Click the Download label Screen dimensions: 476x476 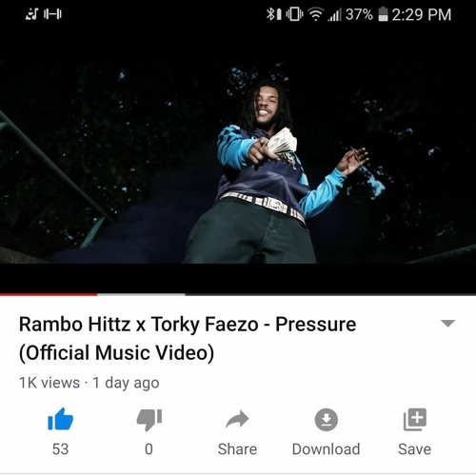coord(326,449)
